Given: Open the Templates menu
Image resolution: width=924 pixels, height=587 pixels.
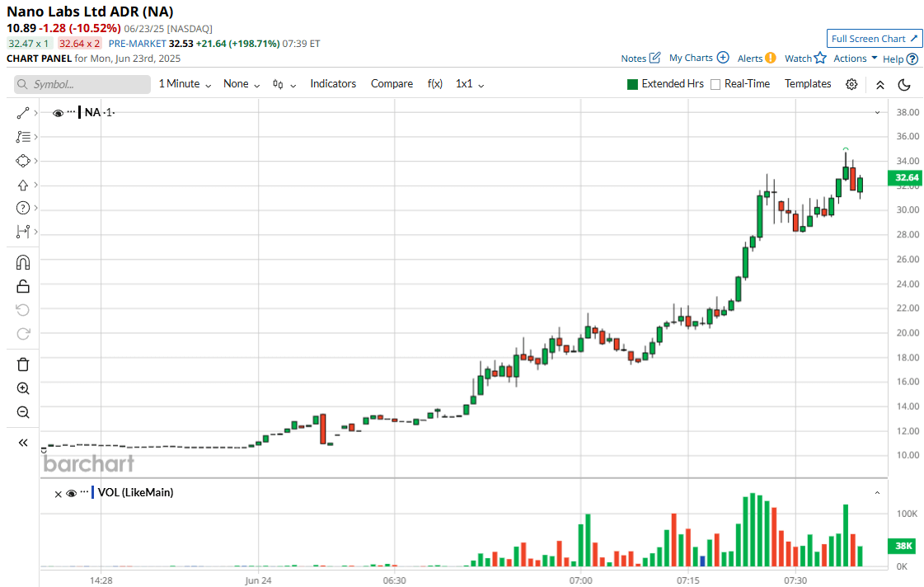Looking at the screenshot, I should [x=807, y=84].
